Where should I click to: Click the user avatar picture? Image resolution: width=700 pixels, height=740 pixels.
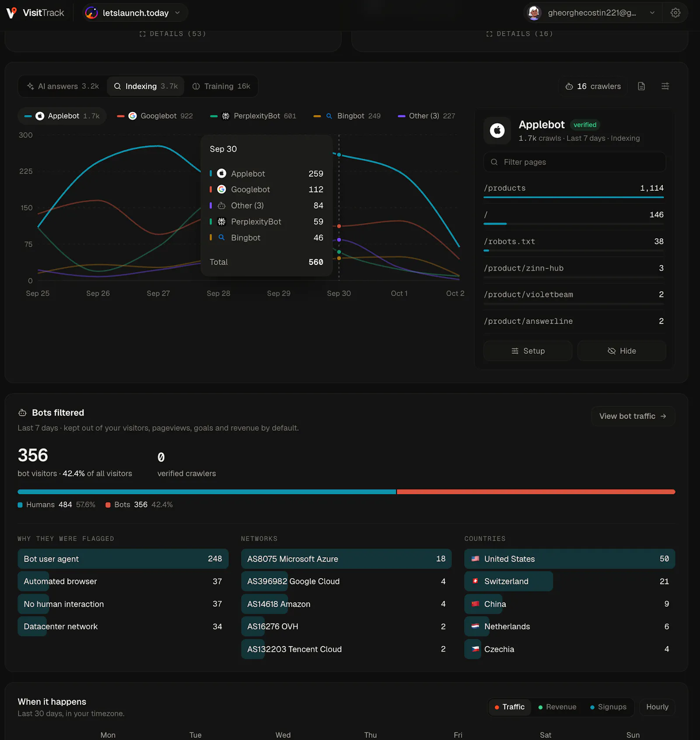point(534,13)
